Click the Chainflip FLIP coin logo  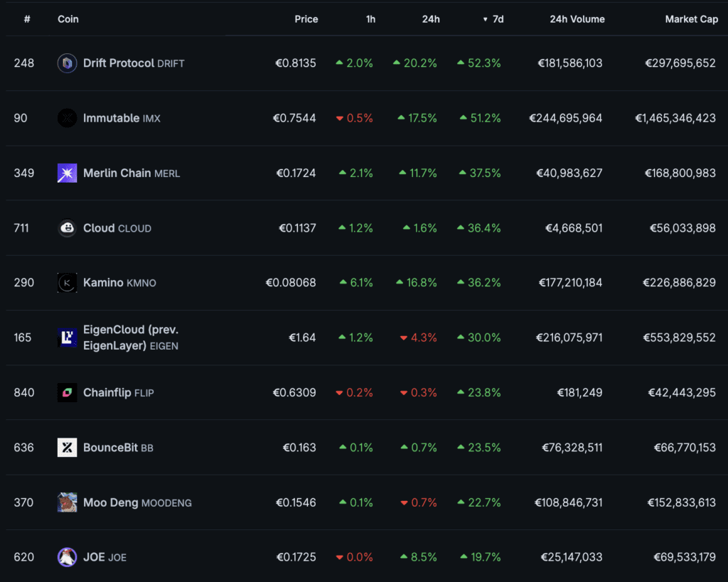tap(67, 393)
